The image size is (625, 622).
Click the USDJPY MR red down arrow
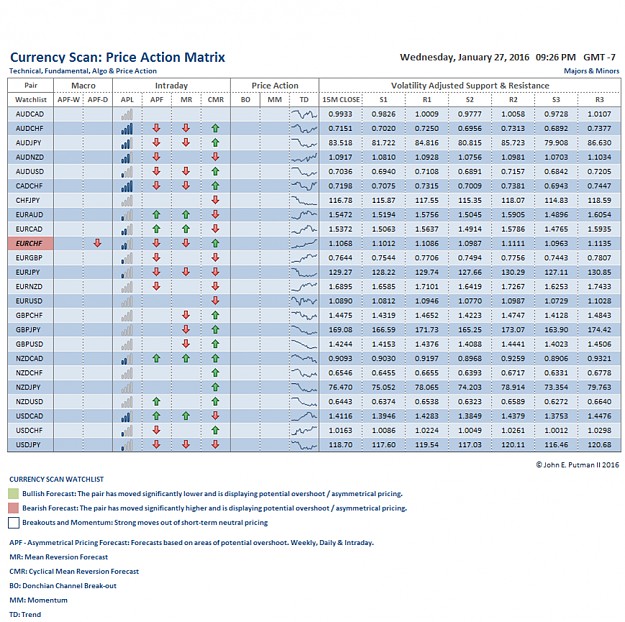pyautogui.click(x=186, y=445)
